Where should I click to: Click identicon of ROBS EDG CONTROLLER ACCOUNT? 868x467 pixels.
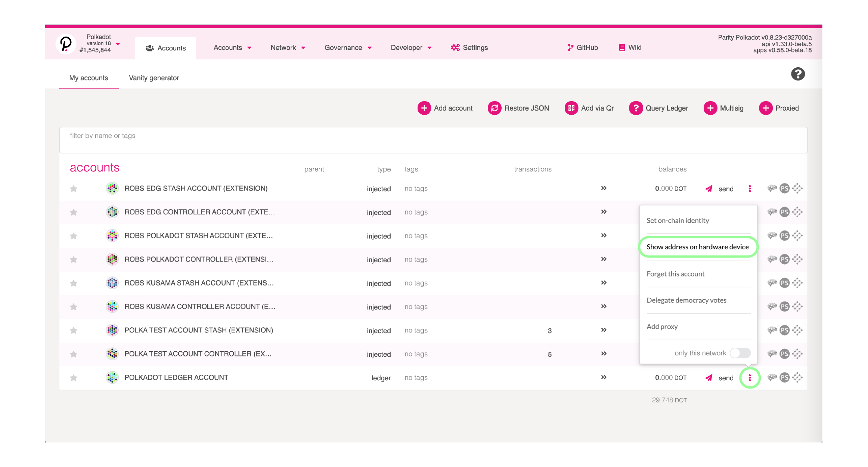click(x=112, y=212)
